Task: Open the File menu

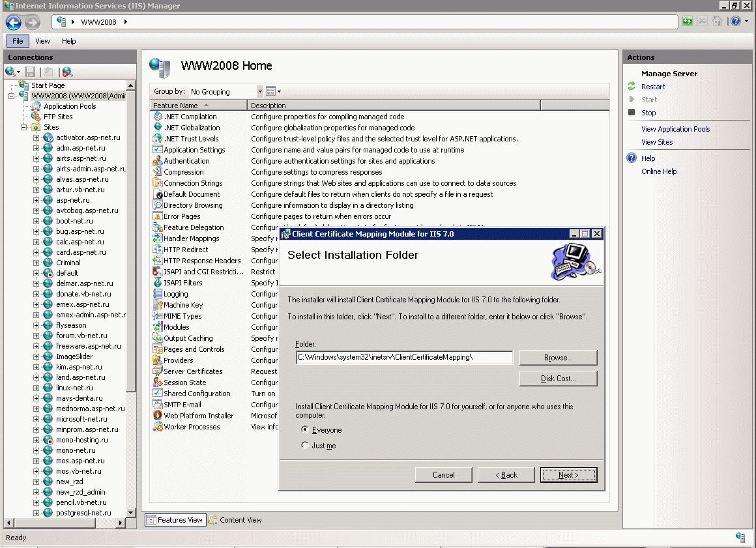Action: (x=18, y=41)
